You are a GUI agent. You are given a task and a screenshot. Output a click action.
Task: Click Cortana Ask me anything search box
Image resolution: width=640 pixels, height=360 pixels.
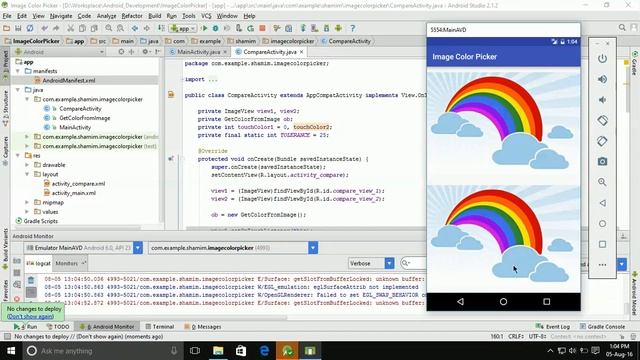[x=102, y=351]
